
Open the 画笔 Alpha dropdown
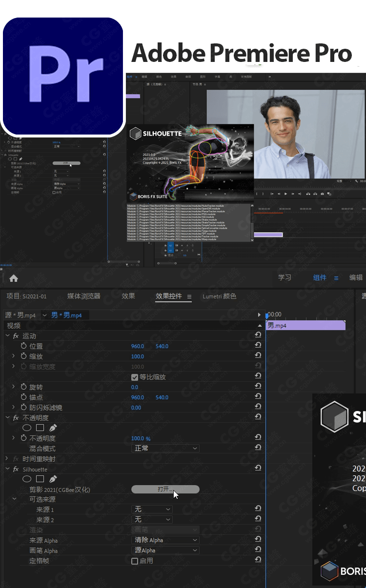click(165, 550)
